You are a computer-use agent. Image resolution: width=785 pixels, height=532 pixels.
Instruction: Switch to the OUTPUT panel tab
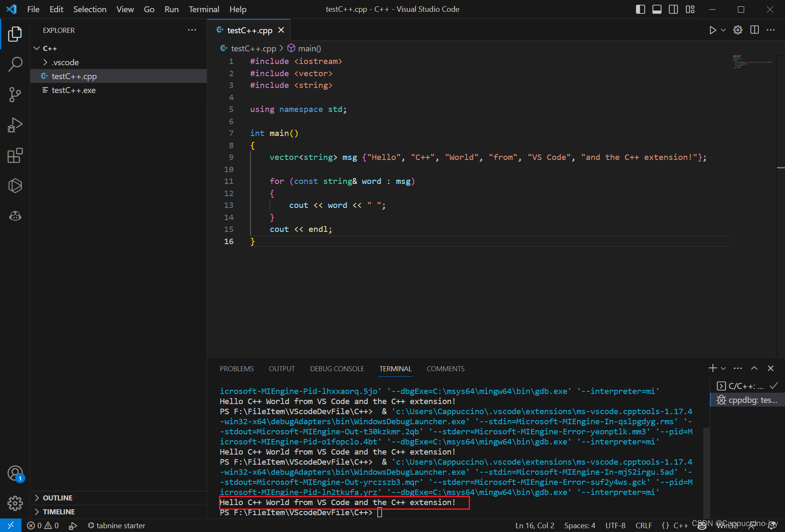point(282,369)
